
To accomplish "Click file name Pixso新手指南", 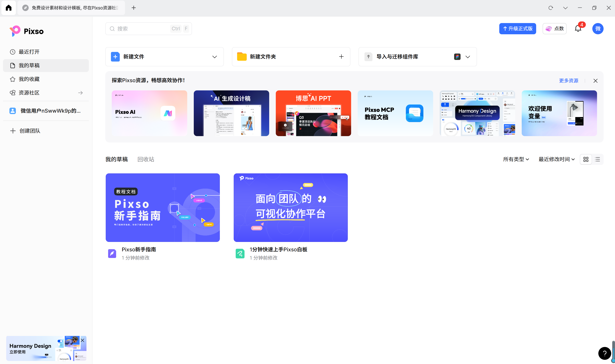I will pyautogui.click(x=139, y=250).
